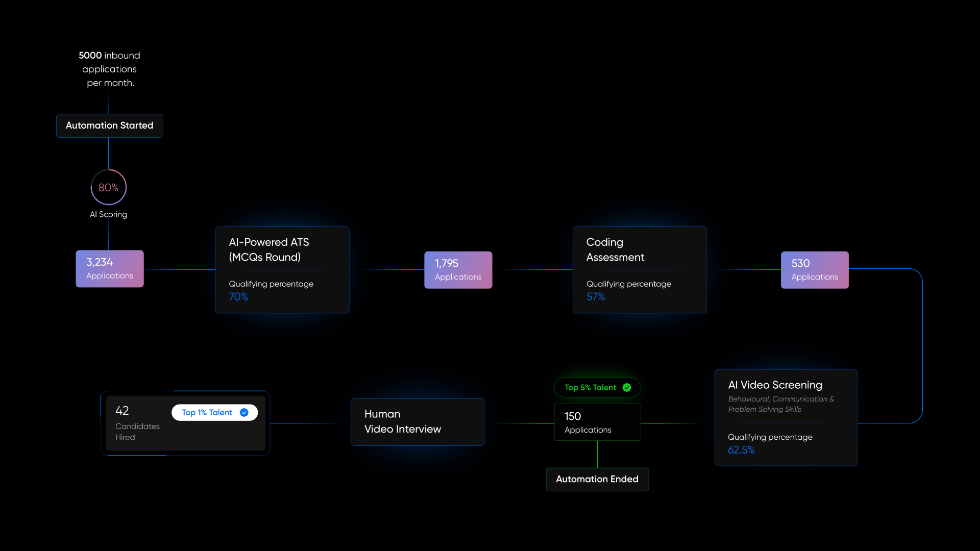Click the green Top 5% Talent checkmark icon
Screen dimensions: 980x551
(x=627, y=388)
